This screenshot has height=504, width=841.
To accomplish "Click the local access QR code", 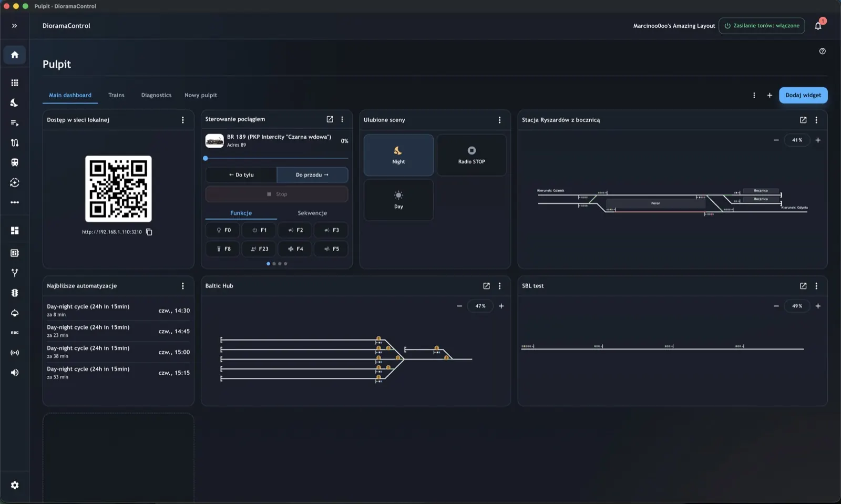I will click(x=118, y=189).
